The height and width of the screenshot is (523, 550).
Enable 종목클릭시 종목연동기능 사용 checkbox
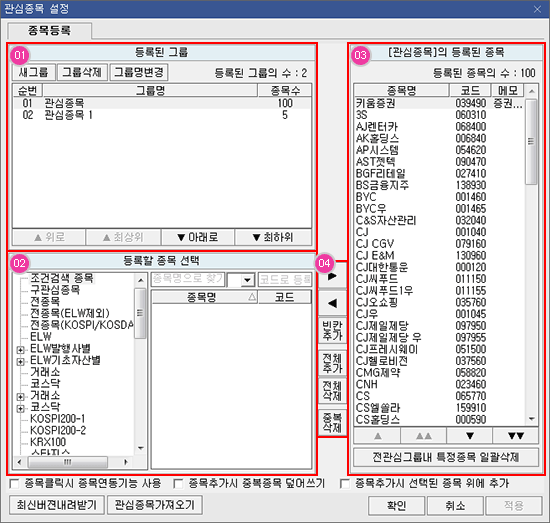[14, 484]
